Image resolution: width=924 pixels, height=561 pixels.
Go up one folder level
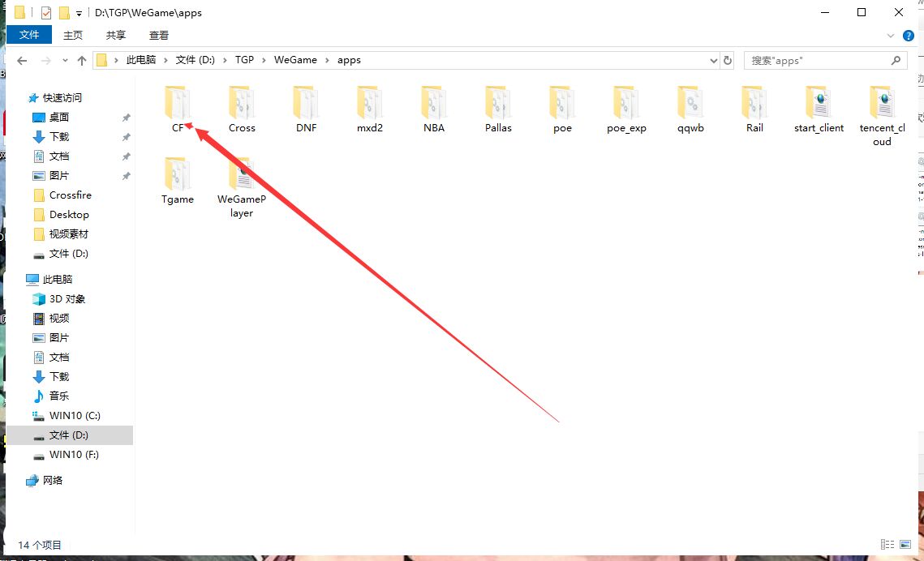point(82,60)
